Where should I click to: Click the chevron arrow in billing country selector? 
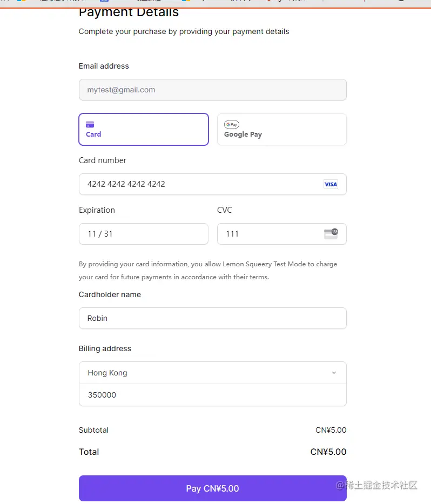(x=334, y=373)
